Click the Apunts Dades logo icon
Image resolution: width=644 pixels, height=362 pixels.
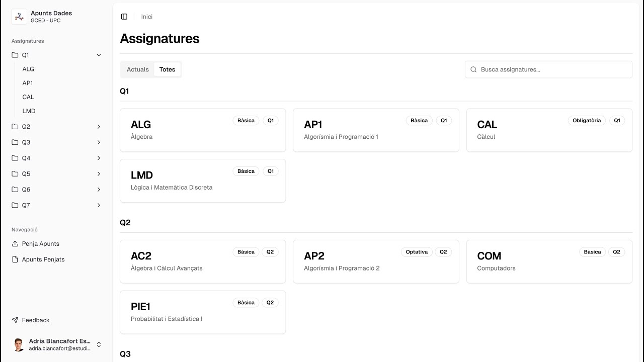[x=19, y=17]
